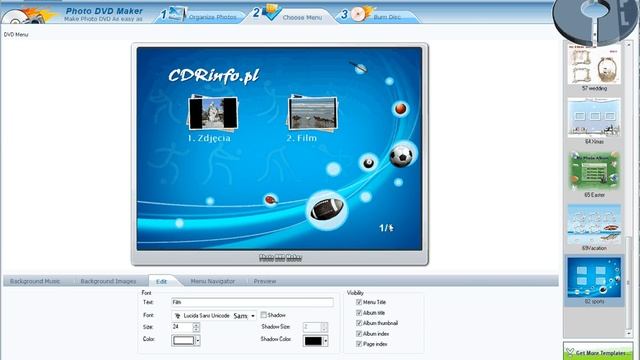Screen dimensions: 640x360
Task: Open the Lucida Sans Unicode font dropdown
Action: click(x=214, y=316)
